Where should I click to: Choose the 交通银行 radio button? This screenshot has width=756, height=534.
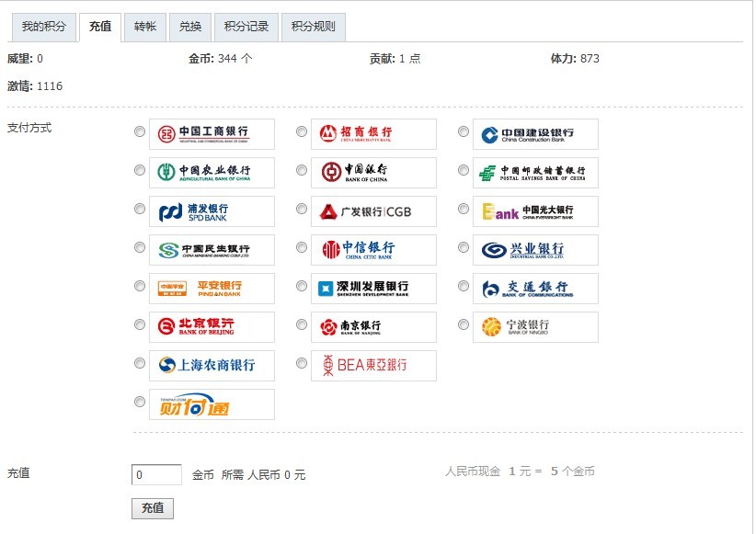click(x=464, y=286)
